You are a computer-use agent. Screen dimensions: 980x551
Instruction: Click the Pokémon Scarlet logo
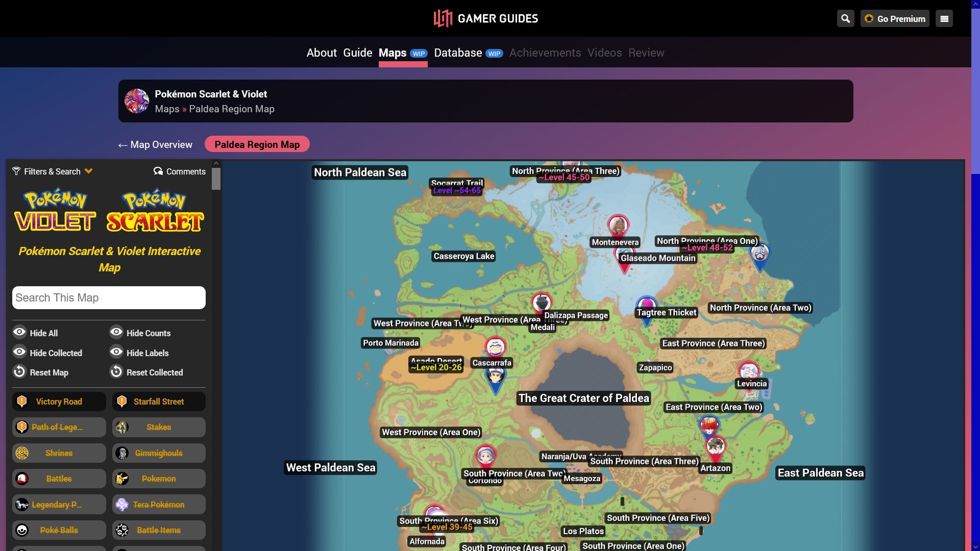(x=155, y=210)
